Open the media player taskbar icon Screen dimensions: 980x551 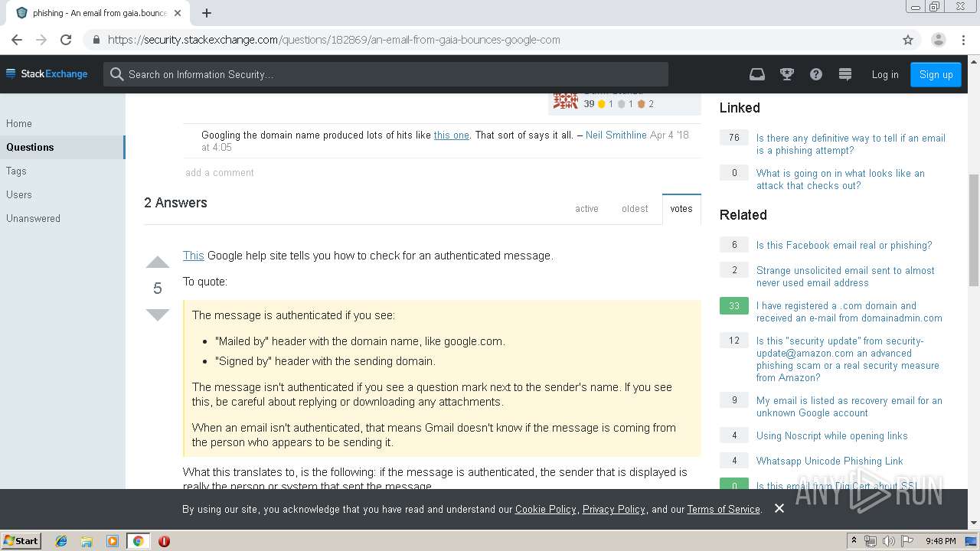(112, 541)
